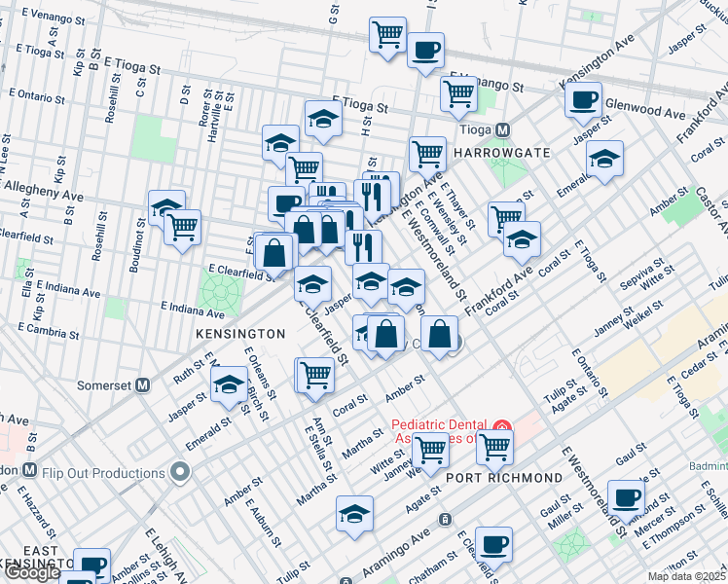Open the school marker near Jasper St and Emerald St
This screenshot has height=584, width=728.
[x=604, y=159]
